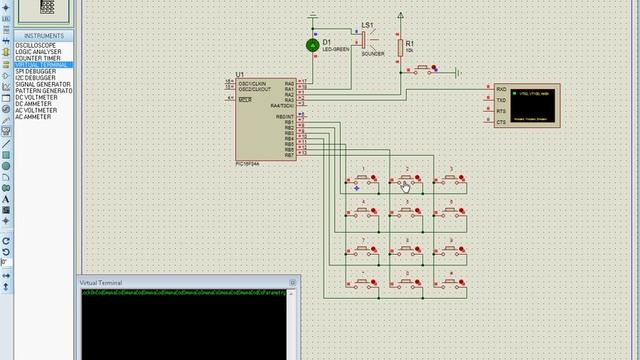Select the virtual terminal component screen
The image size is (640, 360).
[533, 105]
